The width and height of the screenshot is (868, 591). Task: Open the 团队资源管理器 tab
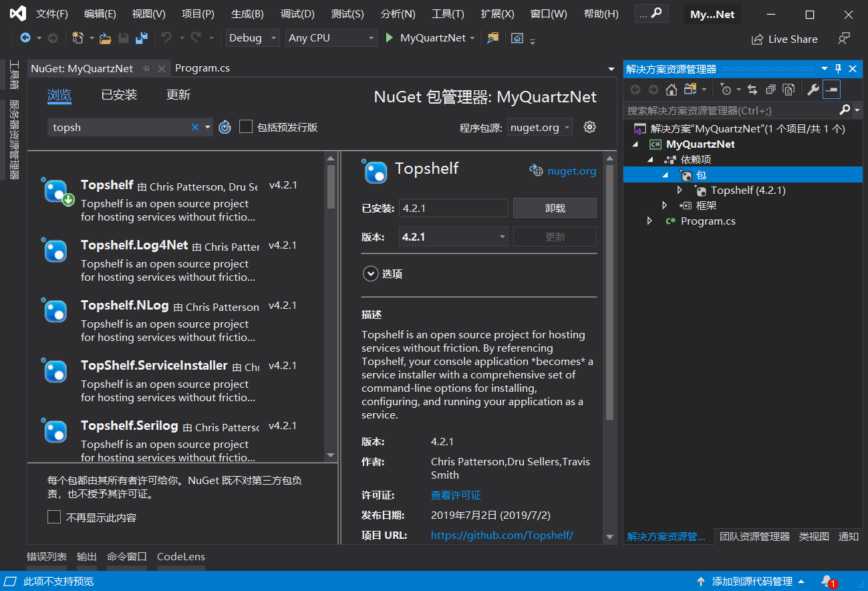754,536
